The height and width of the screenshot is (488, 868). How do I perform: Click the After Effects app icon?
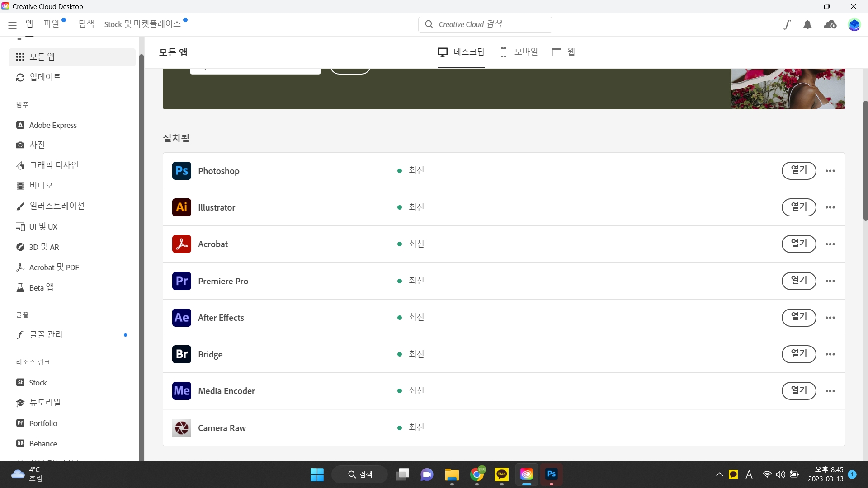click(x=182, y=318)
